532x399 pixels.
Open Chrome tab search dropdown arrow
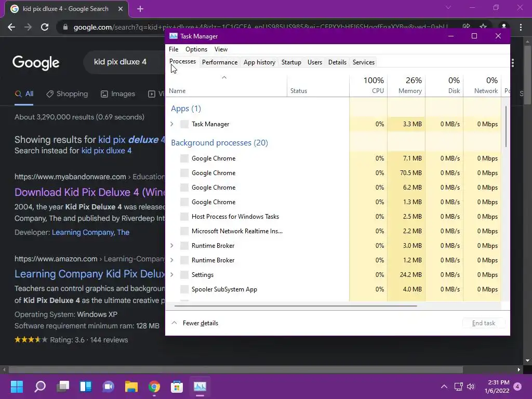click(x=448, y=7)
